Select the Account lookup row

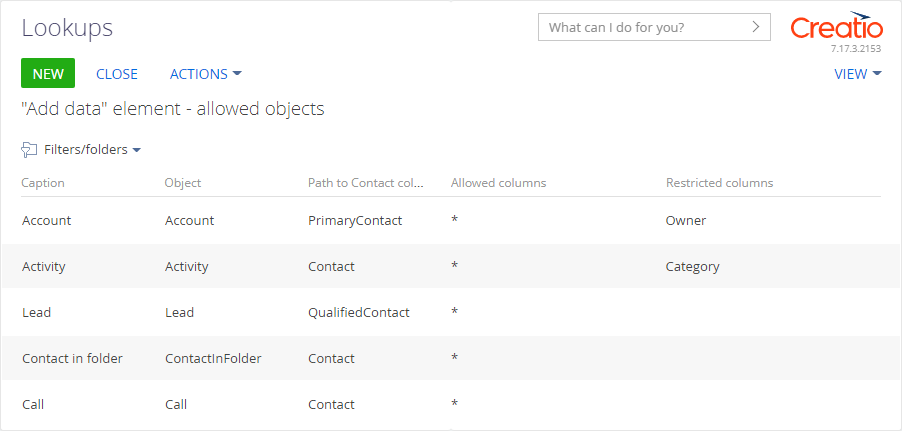click(451, 220)
